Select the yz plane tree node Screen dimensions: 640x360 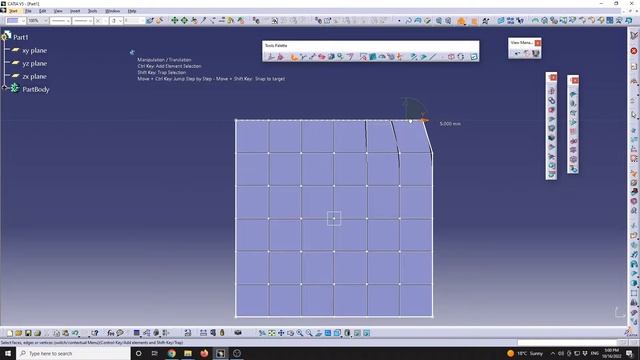[x=34, y=64]
